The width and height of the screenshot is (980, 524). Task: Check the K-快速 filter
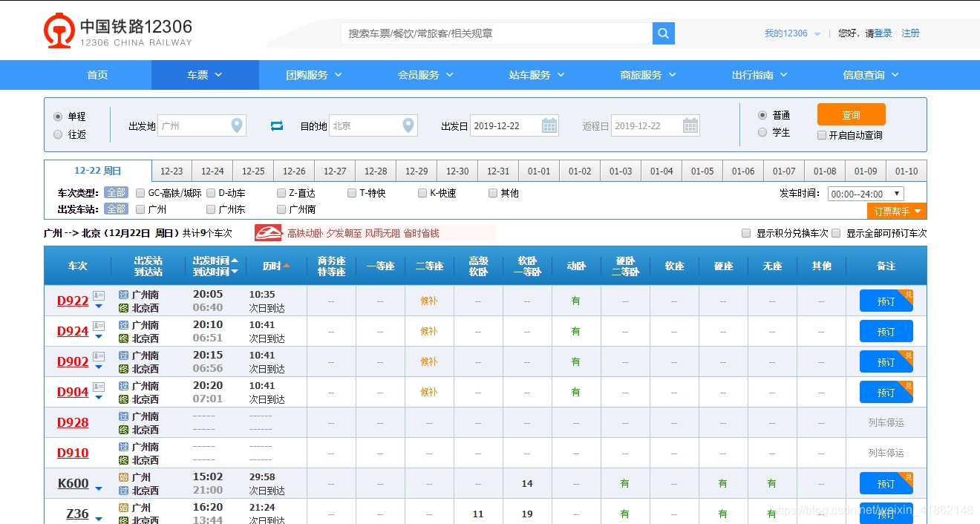(x=422, y=193)
